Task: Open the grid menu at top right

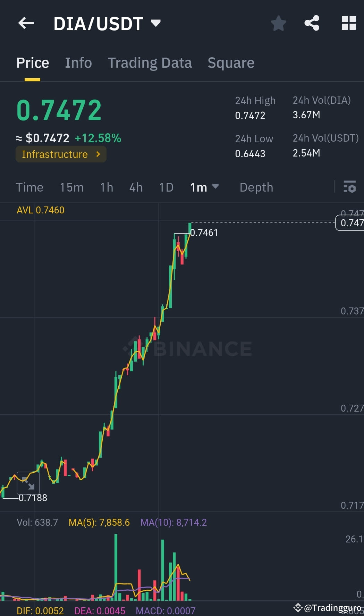Action: pyautogui.click(x=348, y=23)
